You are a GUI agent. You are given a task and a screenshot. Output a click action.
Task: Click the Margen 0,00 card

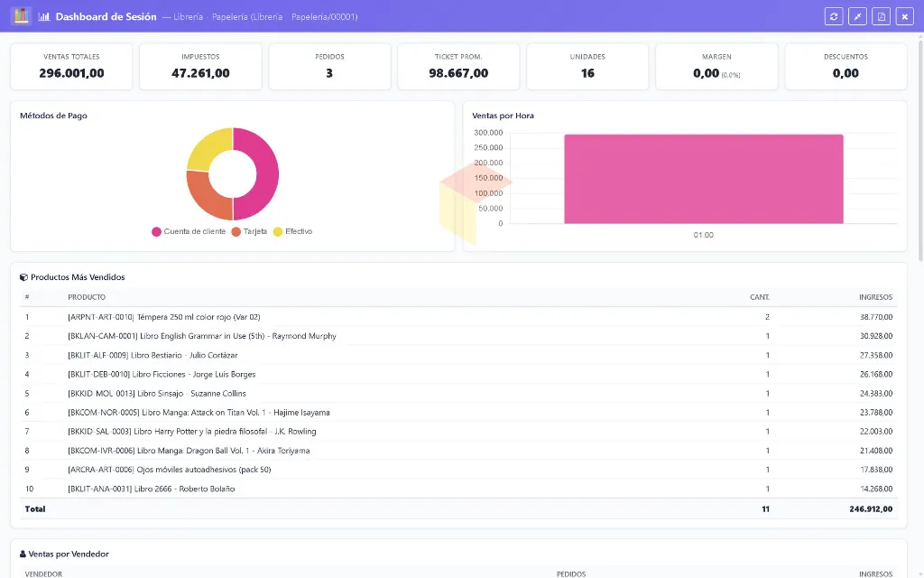click(x=716, y=67)
